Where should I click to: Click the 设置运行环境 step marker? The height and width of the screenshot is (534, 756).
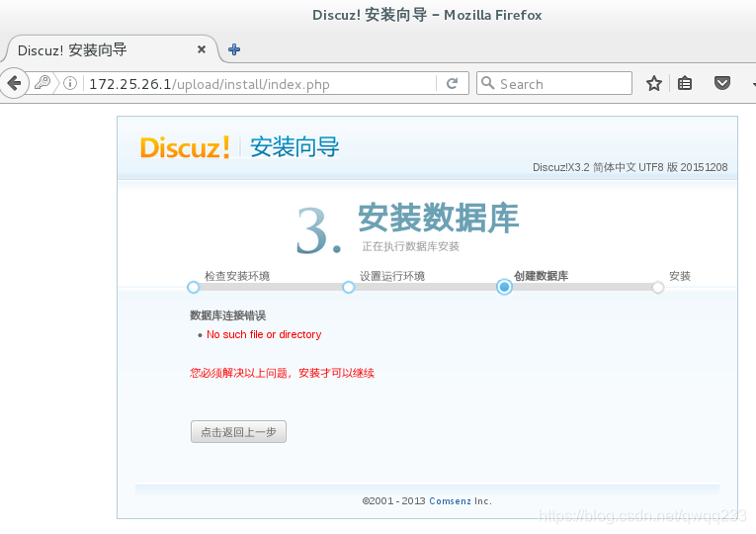[348, 288]
